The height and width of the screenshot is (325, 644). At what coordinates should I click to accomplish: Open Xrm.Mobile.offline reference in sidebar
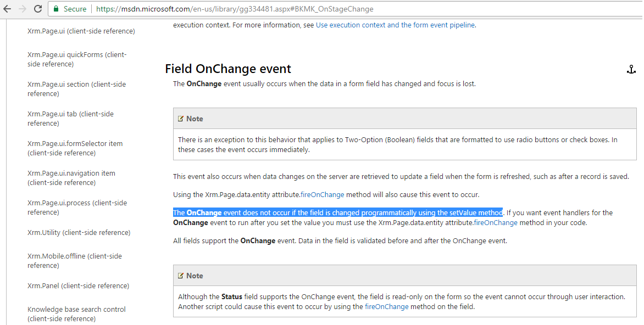click(75, 261)
